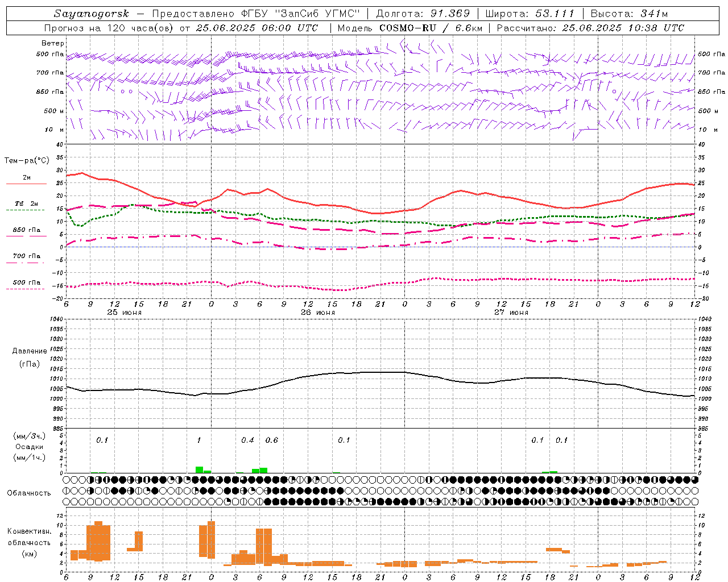Click the precipitation value 1
This screenshot has height=582, width=728.
point(198,440)
